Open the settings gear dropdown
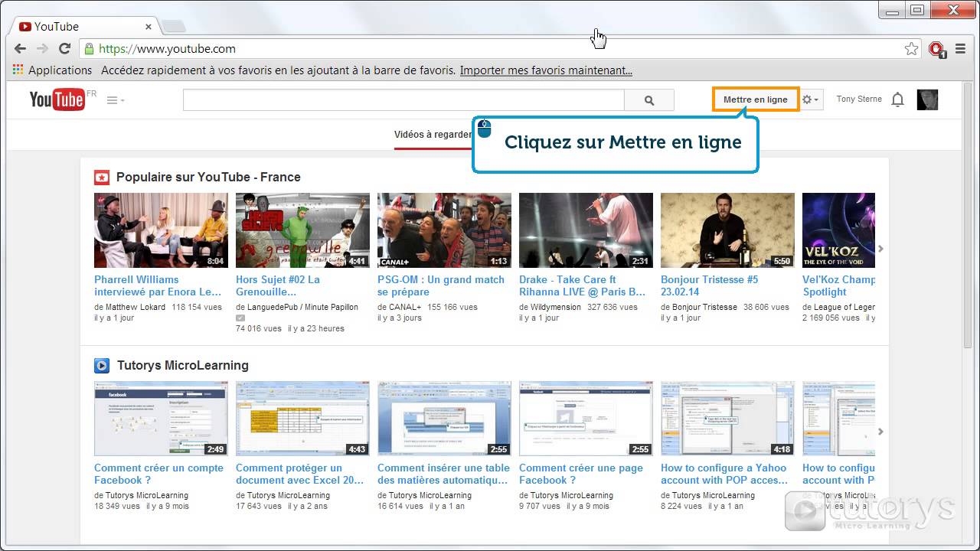 pyautogui.click(x=810, y=99)
